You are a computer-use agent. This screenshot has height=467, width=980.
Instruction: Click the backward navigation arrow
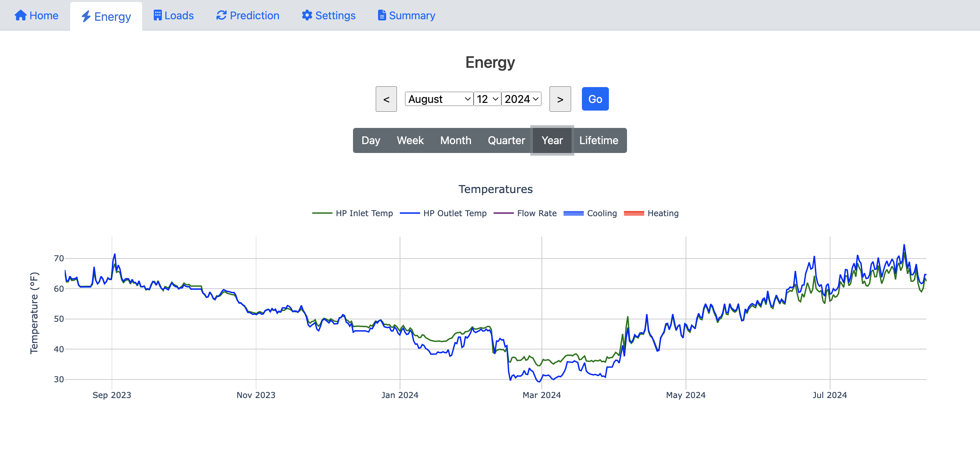point(386,99)
